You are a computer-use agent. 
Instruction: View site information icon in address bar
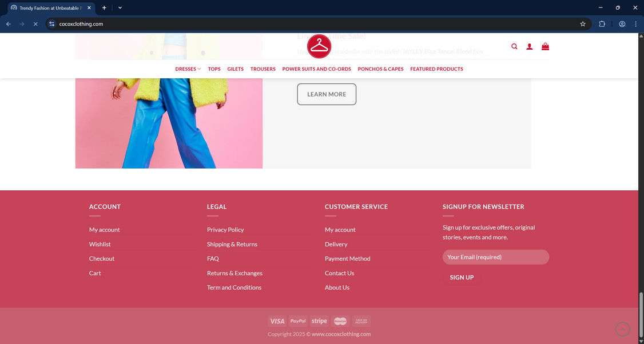point(51,24)
